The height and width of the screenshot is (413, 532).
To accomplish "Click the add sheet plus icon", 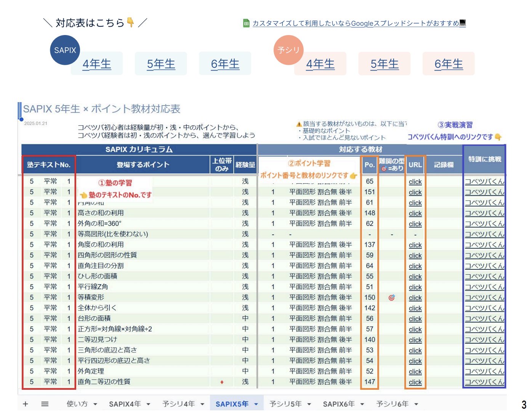I will click(x=26, y=404).
